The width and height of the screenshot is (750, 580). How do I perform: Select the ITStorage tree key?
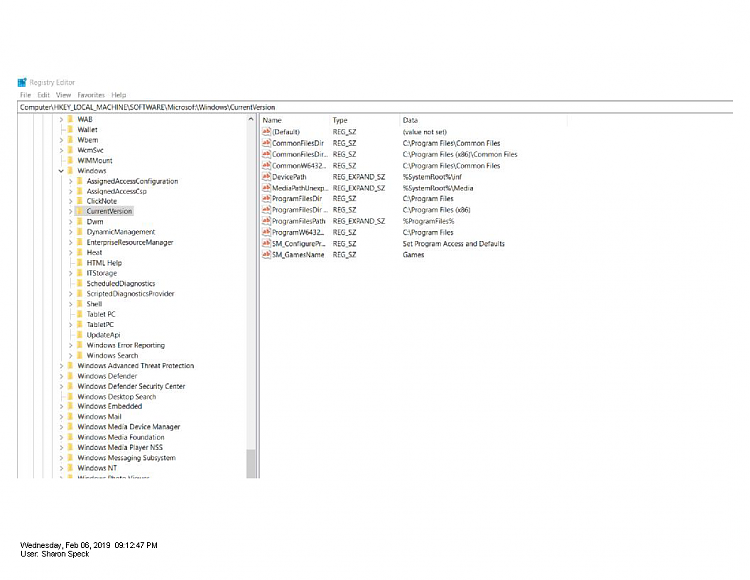tap(101, 273)
